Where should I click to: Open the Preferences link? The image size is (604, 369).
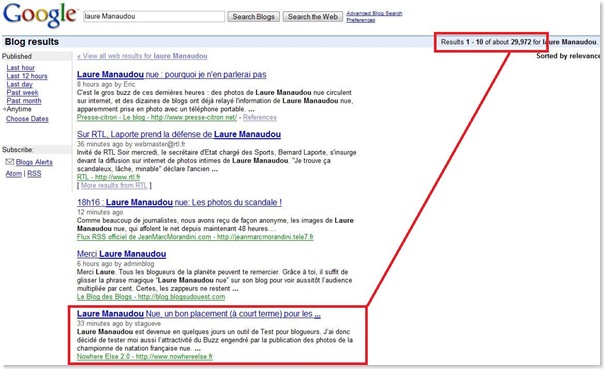pyautogui.click(x=361, y=20)
